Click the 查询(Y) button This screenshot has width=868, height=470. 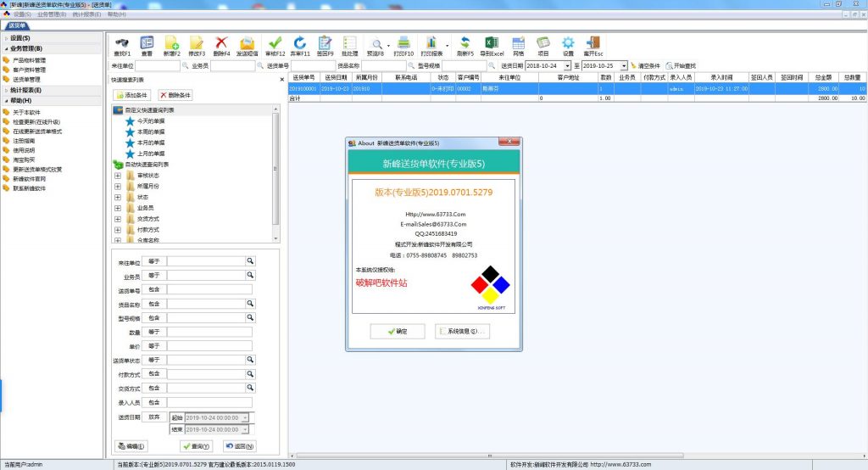196,446
